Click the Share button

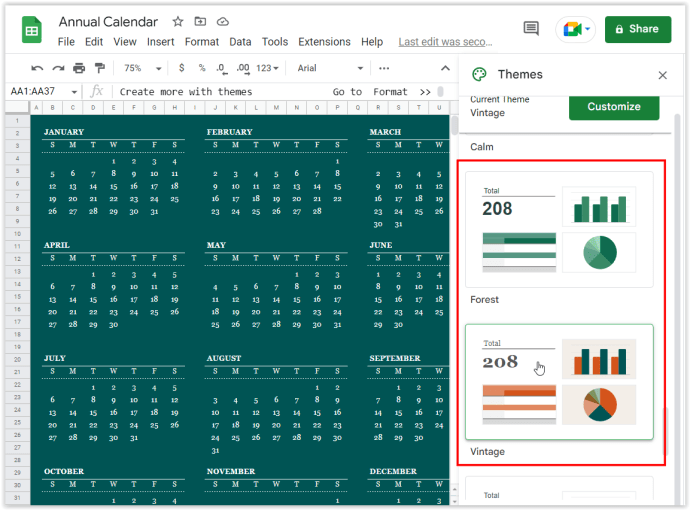pos(638,29)
